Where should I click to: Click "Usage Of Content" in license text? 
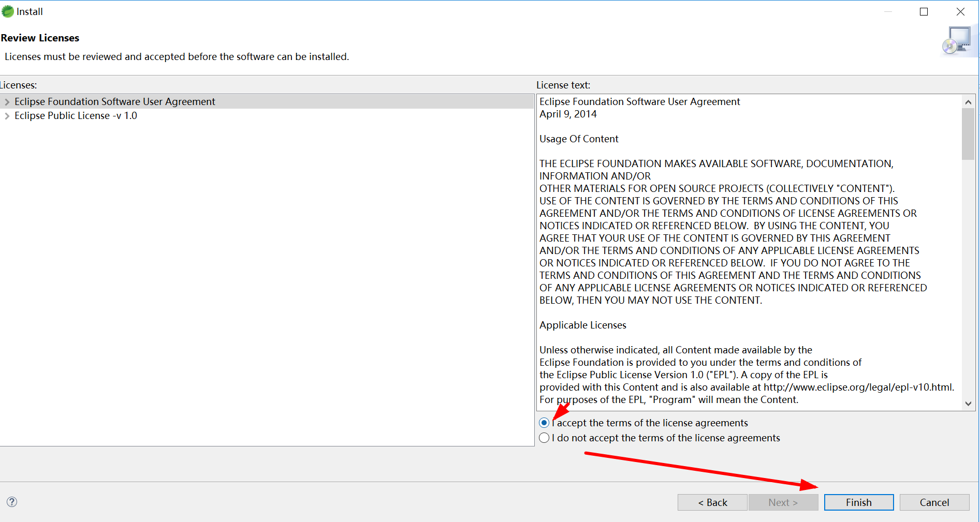pos(579,139)
